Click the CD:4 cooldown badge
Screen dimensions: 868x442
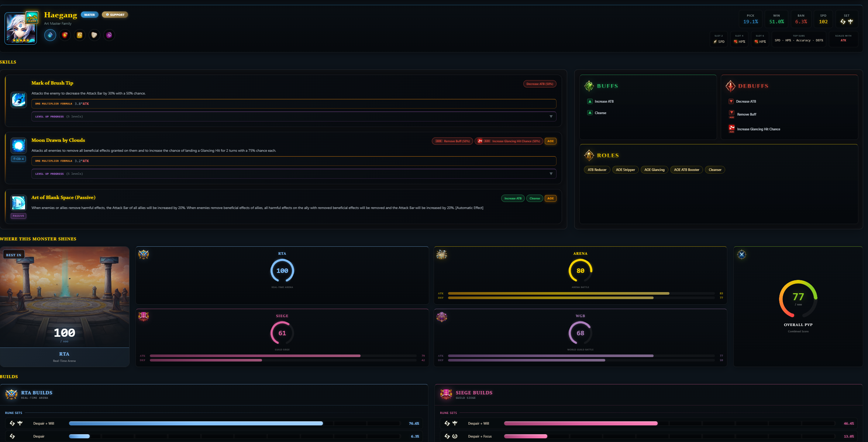pyautogui.click(x=18, y=159)
